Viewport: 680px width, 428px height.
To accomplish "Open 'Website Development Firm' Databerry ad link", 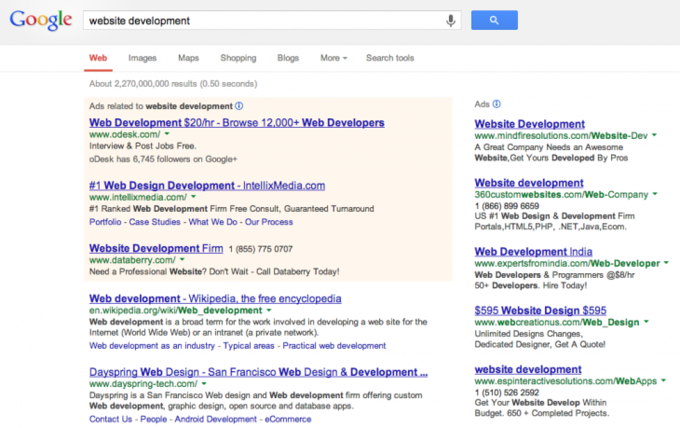I will (156, 248).
